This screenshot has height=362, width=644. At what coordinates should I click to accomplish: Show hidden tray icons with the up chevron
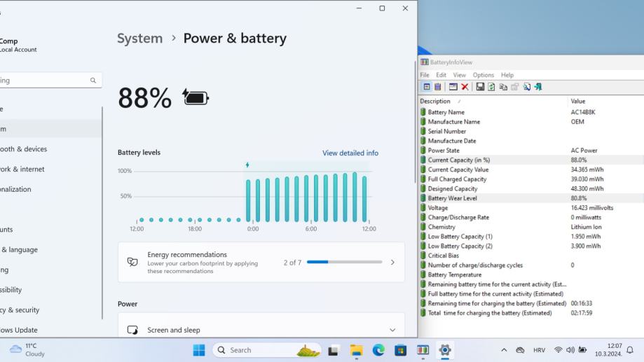tap(504, 350)
